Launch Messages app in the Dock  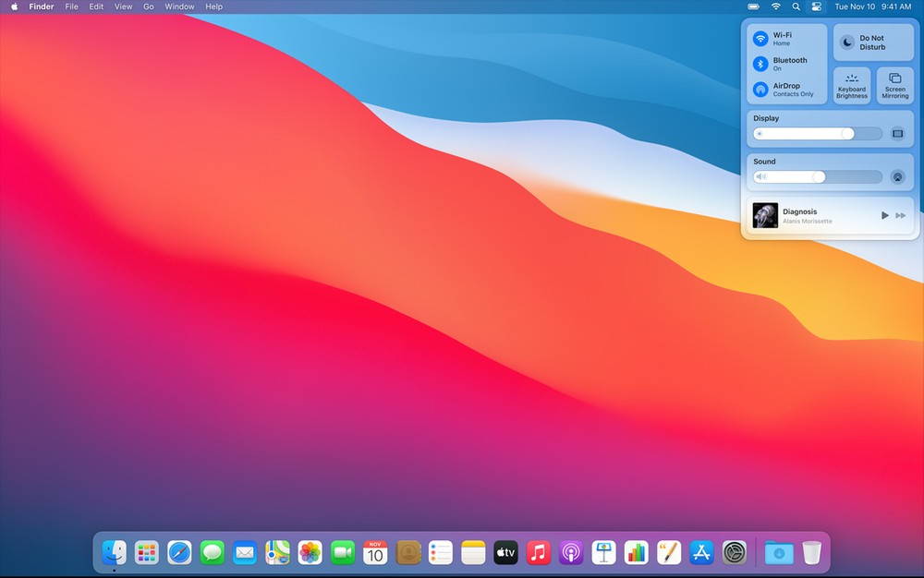[x=213, y=553]
